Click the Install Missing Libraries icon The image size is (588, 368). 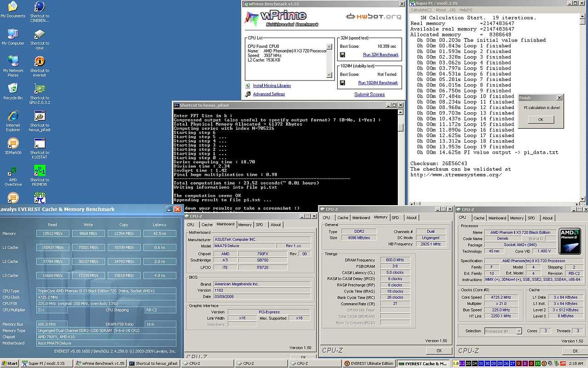click(248, 86)
